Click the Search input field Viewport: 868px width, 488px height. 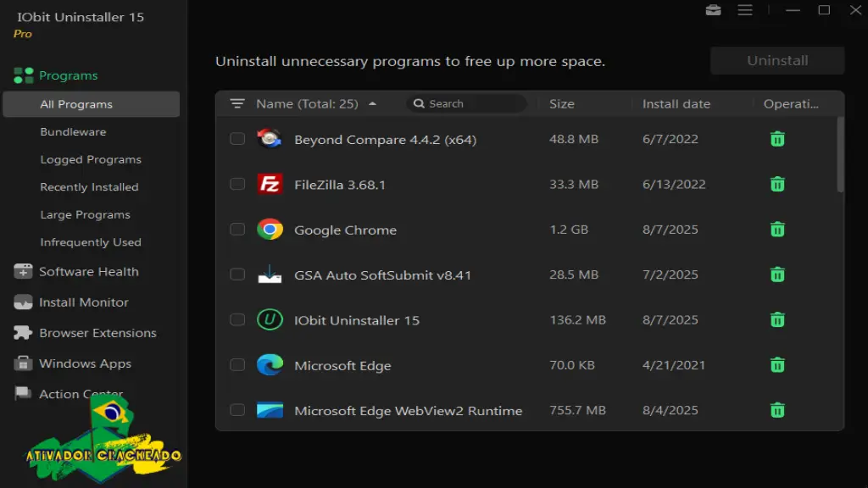tap(466, 103)
